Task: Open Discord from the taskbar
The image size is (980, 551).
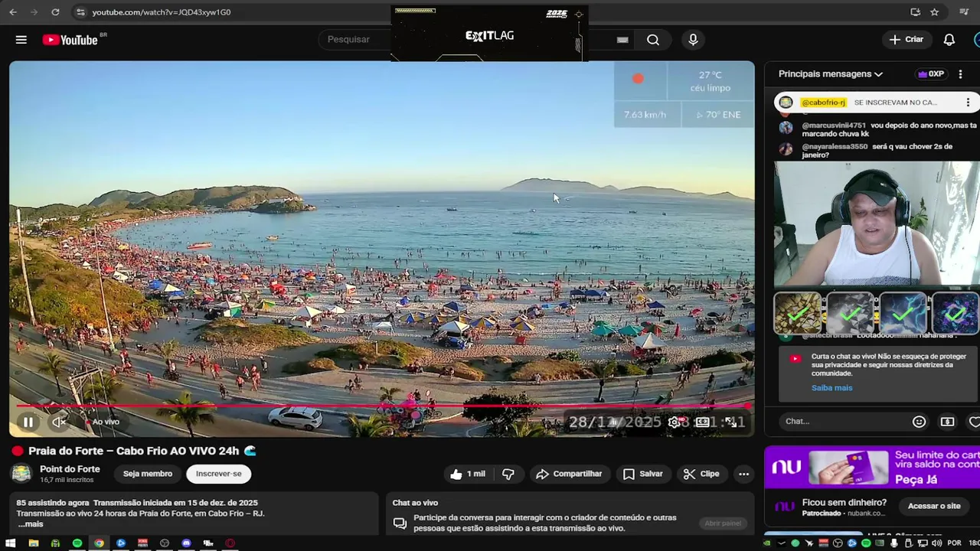Action: tap(186, 543)
